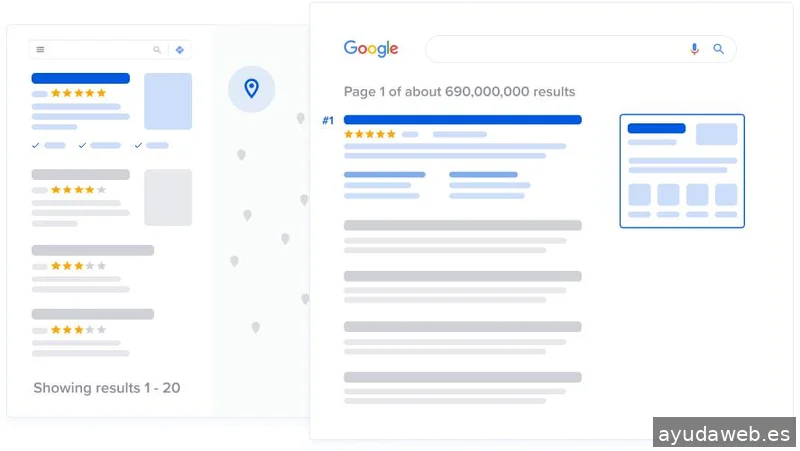Viewport: 800px width, 451px height.
Task: Click the first small tile in knowledge panel row
Action: [639, 194]
